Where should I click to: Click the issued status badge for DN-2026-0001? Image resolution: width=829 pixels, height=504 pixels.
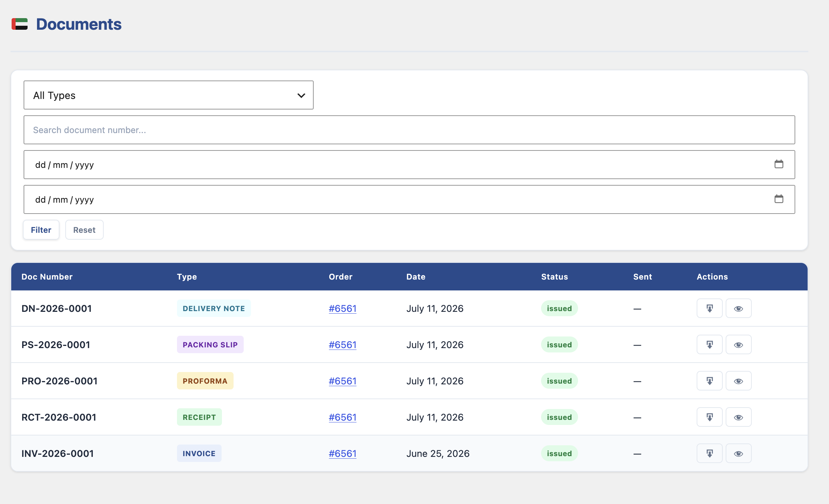tap(559, 308)
